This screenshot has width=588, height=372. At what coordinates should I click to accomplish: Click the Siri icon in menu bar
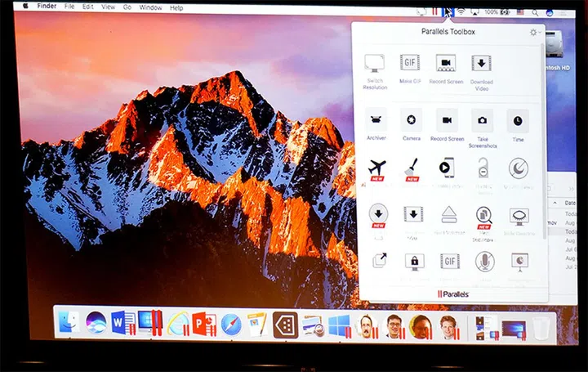tap(550, 13)
